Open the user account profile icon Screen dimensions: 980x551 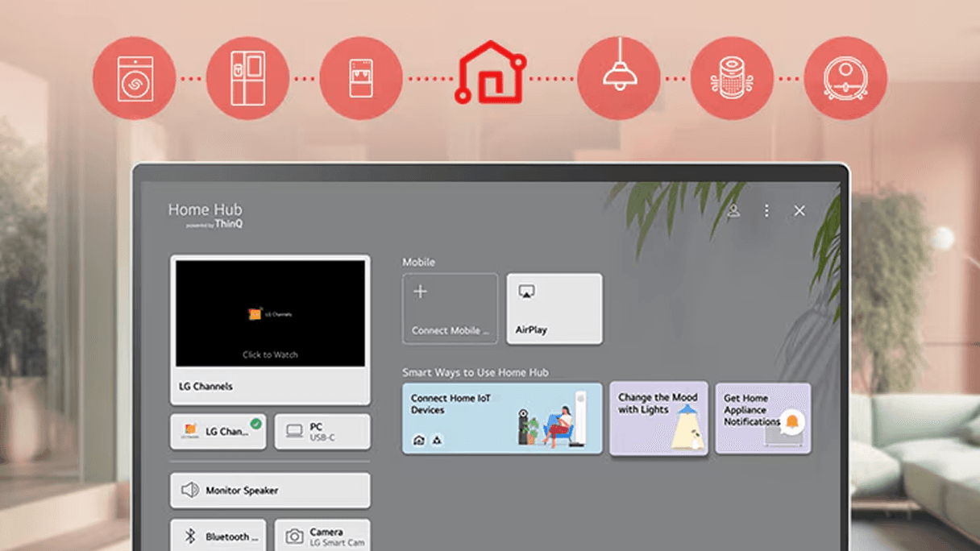(x=733, y=211)
